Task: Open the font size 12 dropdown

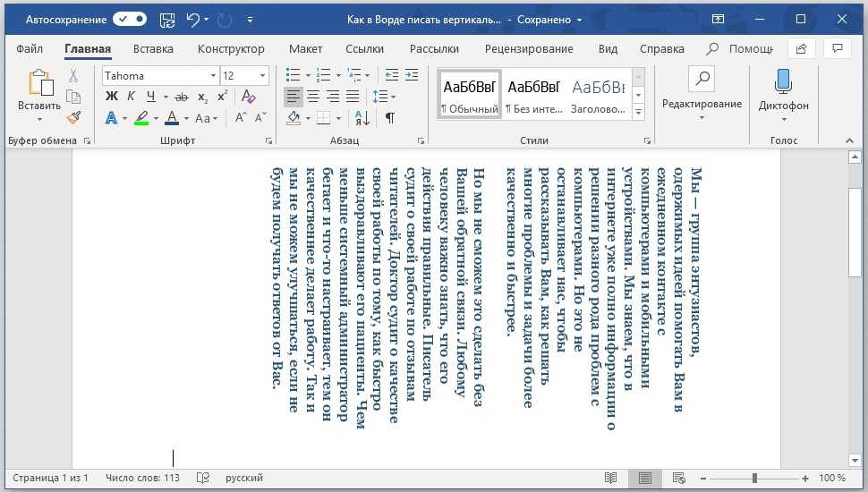Action: pyautogui.click(x=262, y=76)
